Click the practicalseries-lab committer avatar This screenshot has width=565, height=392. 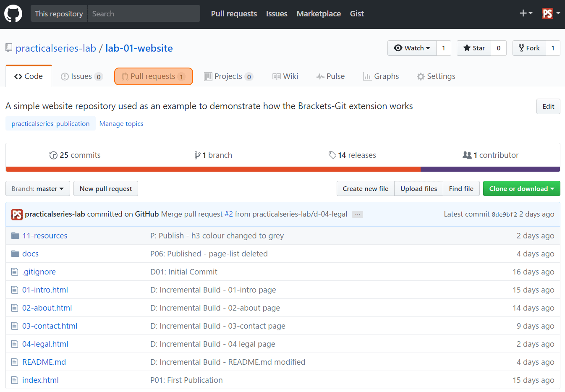pos(17,214)
